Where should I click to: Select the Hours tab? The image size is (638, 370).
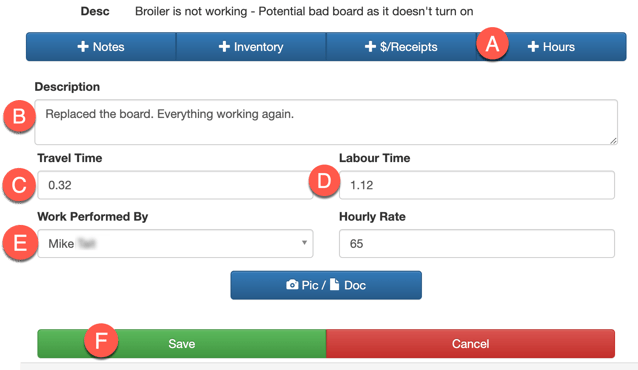551,47
